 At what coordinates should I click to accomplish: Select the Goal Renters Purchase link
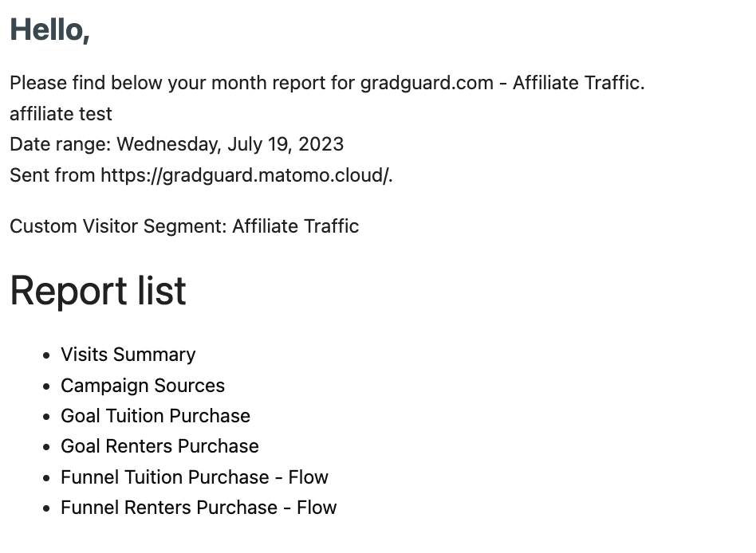click(159, 446)
